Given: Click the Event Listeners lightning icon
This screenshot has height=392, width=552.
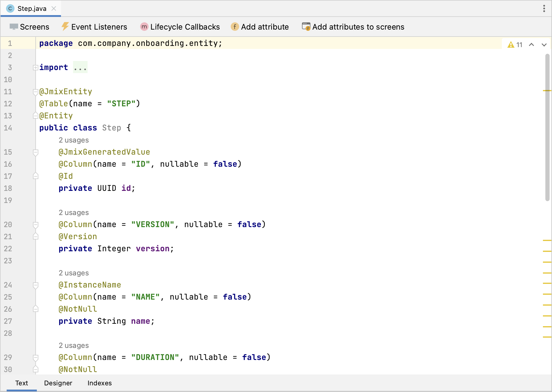Looking at the screenshot, I should pyautogui.click(x=65, y=27).
